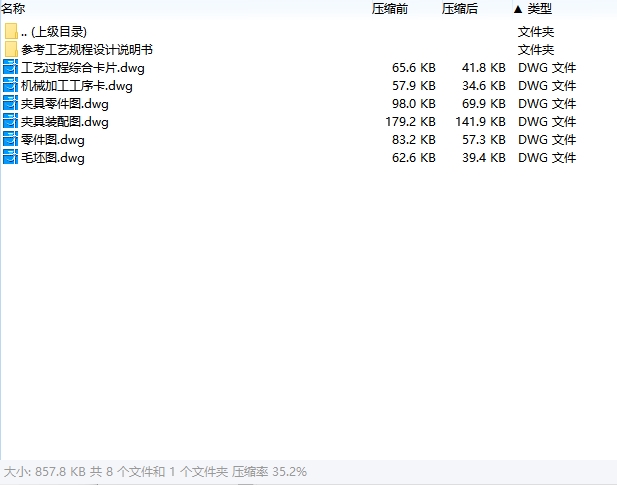
Task: Select the .. (上级目录) entry
Action: click(x=54, y=31)
